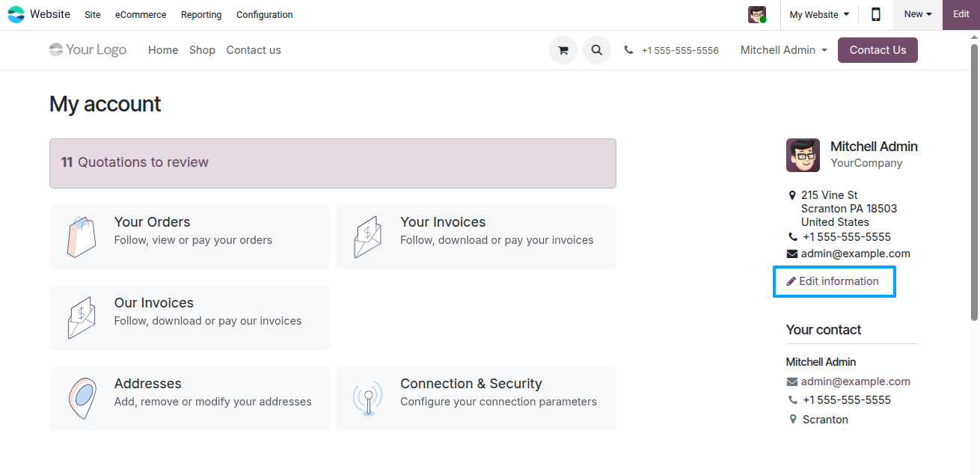Click the 11 Quotations to review banner
This screenshot has width=980, height=475.
pos(333,163)
